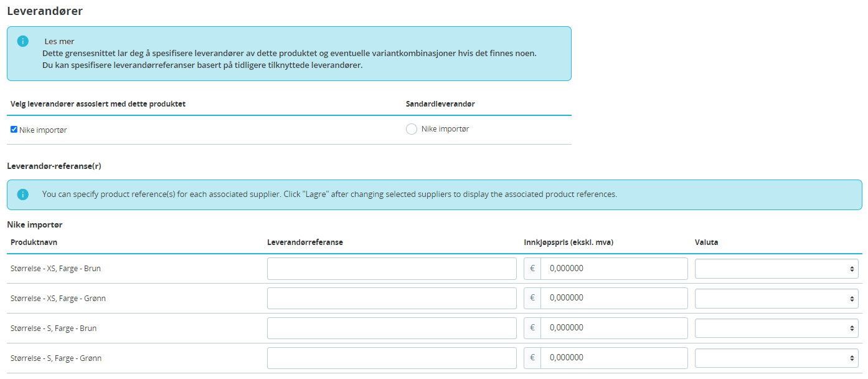
Task: Click the euro symbol in the S Brun row
Action: tap(532, 329)
